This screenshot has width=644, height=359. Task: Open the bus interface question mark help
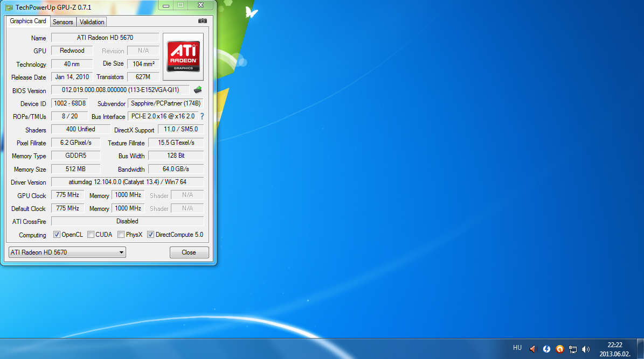(202, 116)
